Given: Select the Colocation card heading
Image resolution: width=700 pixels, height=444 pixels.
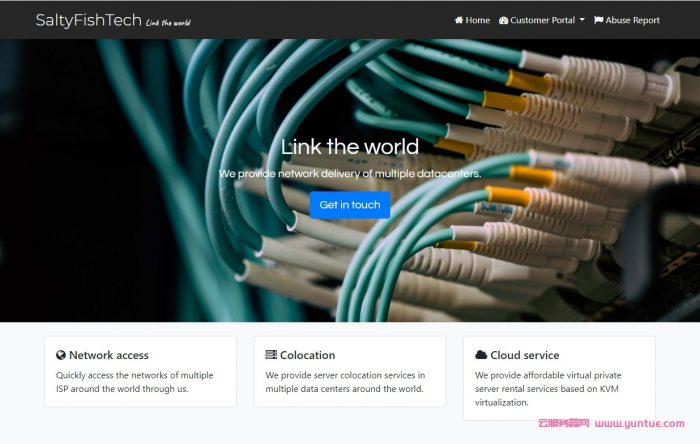Looking at the screenshot, I should [x=307, y=355].
